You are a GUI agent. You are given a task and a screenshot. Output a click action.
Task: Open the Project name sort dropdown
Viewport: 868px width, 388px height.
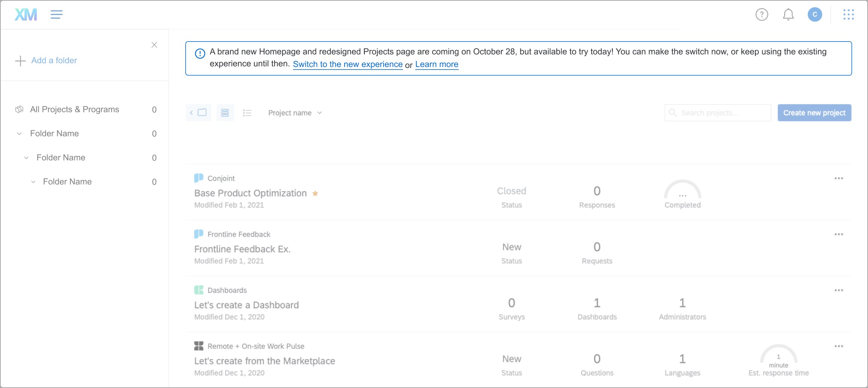[x=295, y=113]
